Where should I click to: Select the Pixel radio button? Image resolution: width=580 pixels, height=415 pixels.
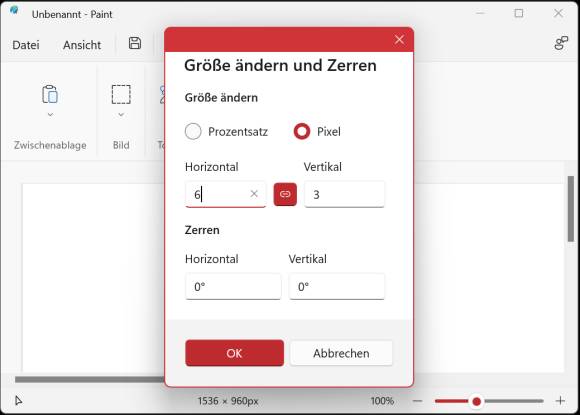[x=302, y=131]
